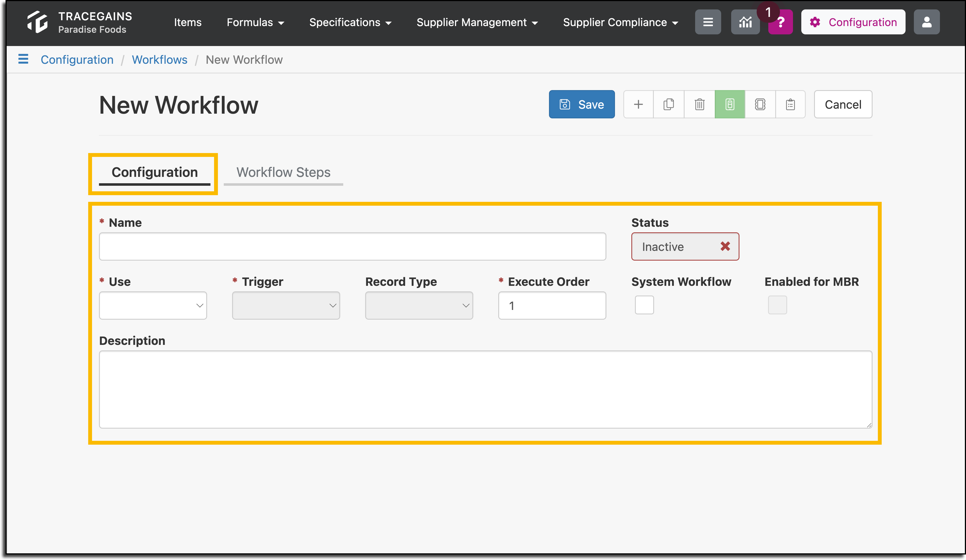Open the Trigger dropdown
Screen dimensions: 966x560
click(286, 306)
